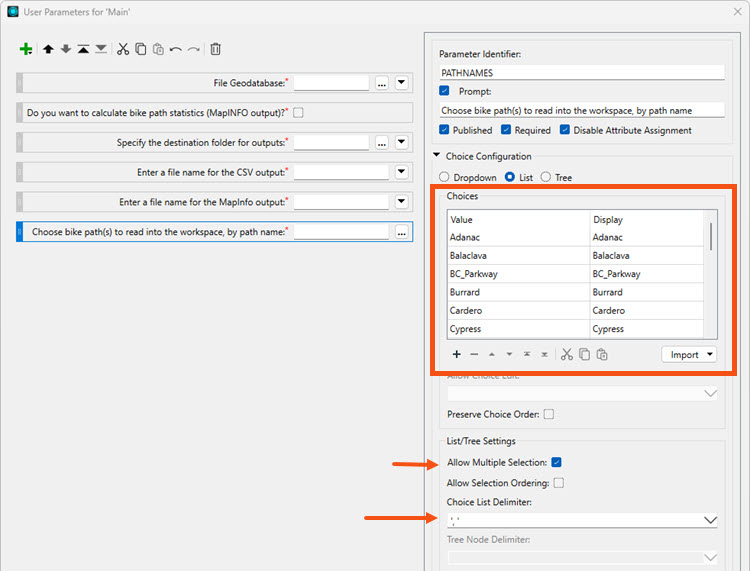Viewport: 750px width, 571px height.
Task: Open File Geodatabase dropdown arrow
Action: [401, 83]
